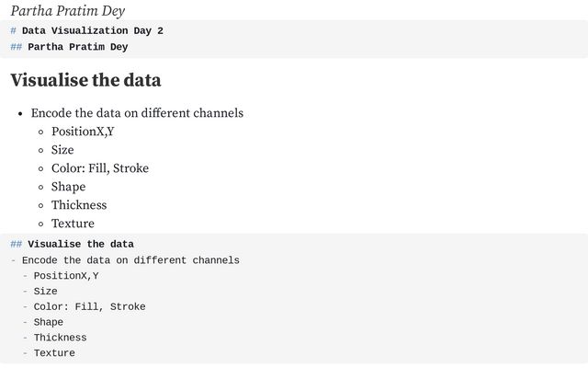
Task: Click the '- Shape' line in code cell
Action: (43, 322)
